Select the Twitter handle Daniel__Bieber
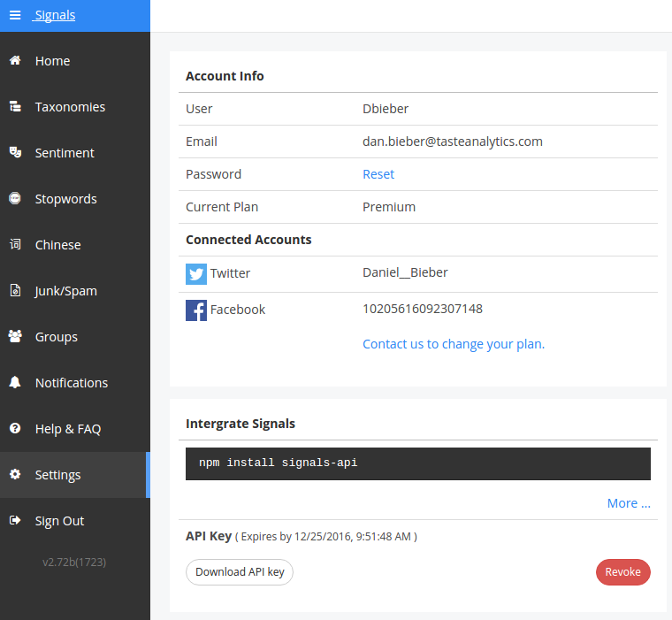 pyautogui.click(x=405, y=272)
